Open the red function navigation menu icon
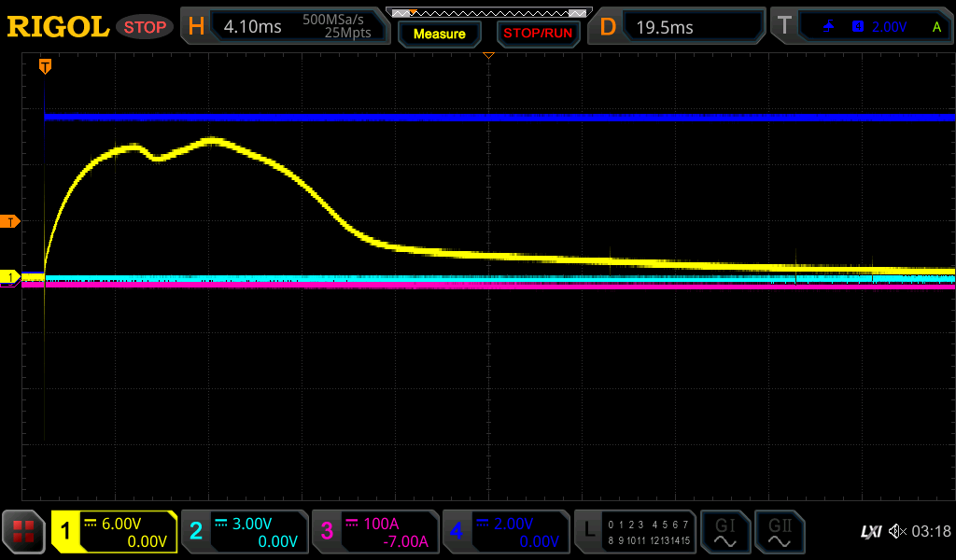The width and height of the screenshot is (956, 560). pyautogui.click(x=24, y=532)
